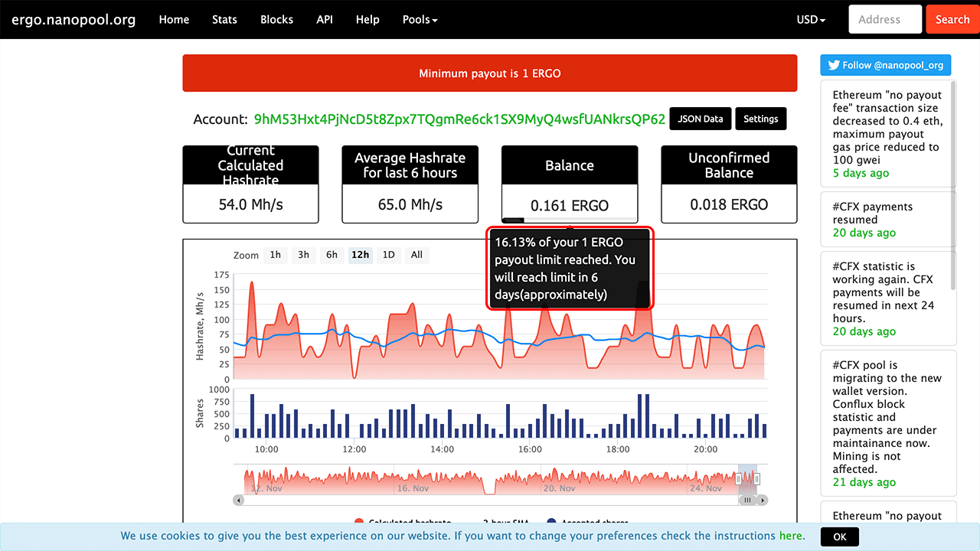Click the Address input field
This screenshot has height=551, width=980.
click(884, 19)
